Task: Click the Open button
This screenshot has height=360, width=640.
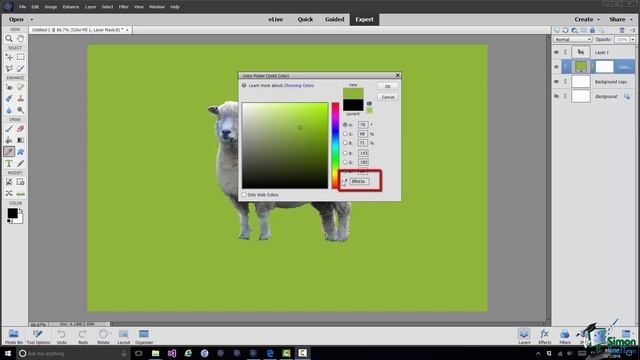Action: 16,20
